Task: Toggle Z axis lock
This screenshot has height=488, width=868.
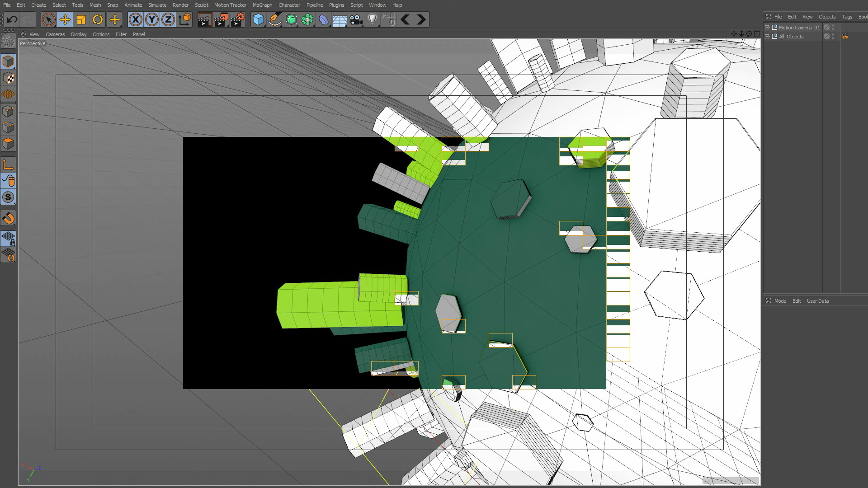Action: click(x=168, y=19)
